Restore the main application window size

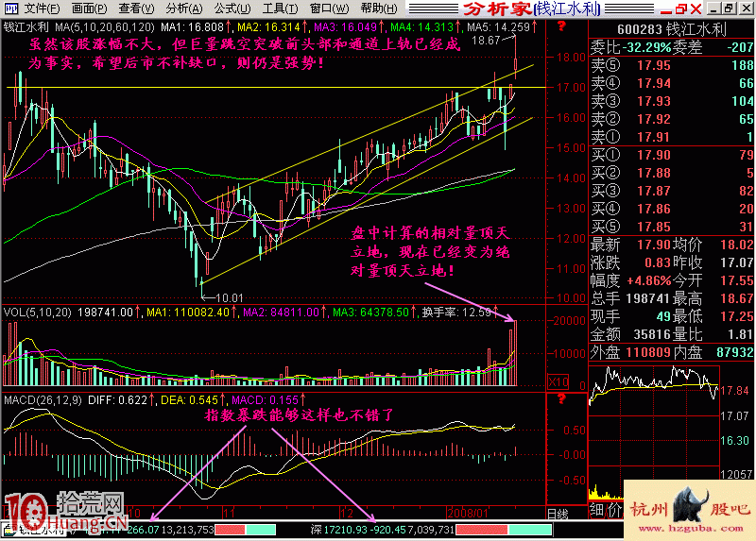tap(729, 8)
